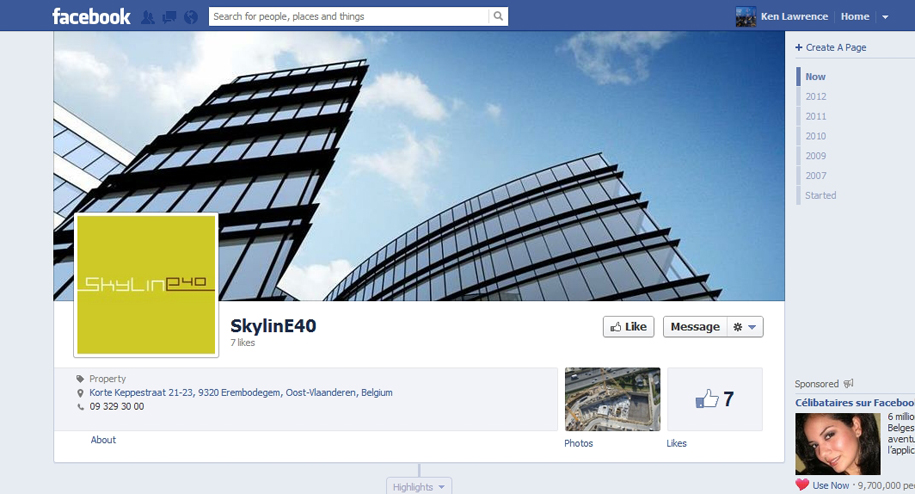Like the SkylinE40 page
This screenshot has width=915, height=494.
(628, 327)
